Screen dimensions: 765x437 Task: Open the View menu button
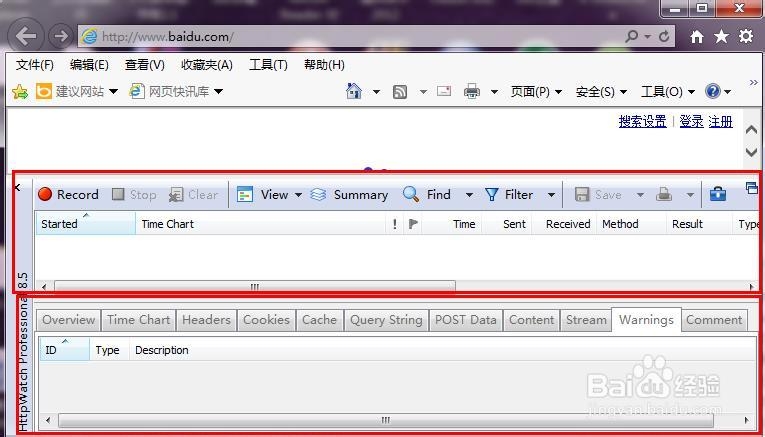[262, 195]
